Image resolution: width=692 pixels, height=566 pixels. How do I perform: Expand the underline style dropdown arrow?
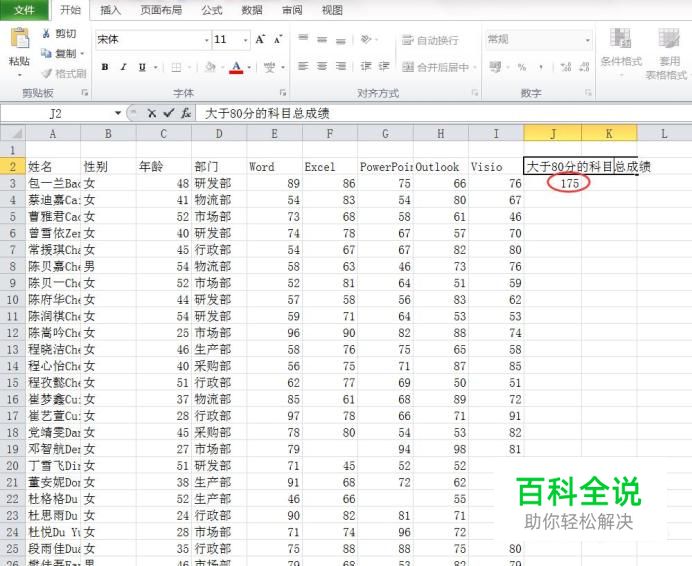155,68
